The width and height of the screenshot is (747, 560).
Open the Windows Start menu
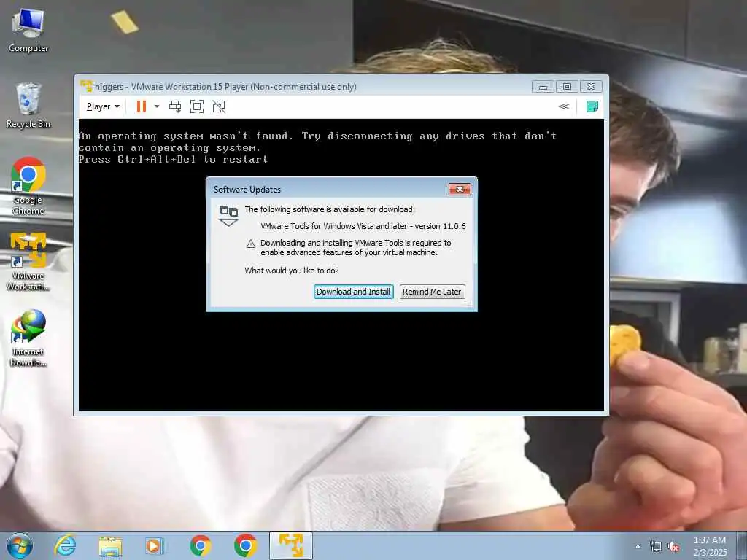[x=20, y=545]
